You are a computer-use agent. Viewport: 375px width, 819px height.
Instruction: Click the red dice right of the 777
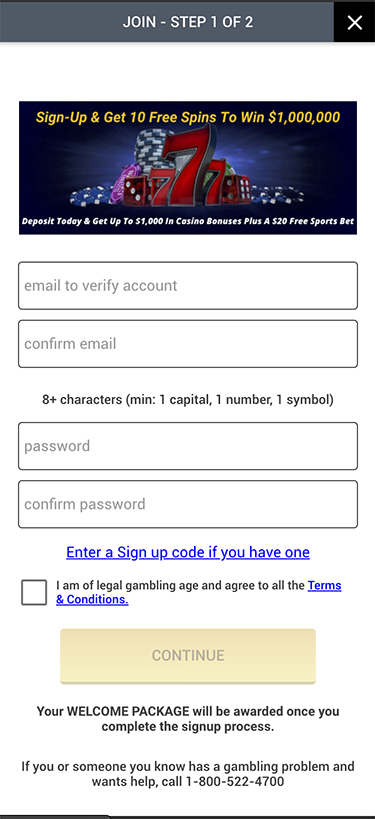(x=238, y=189)
